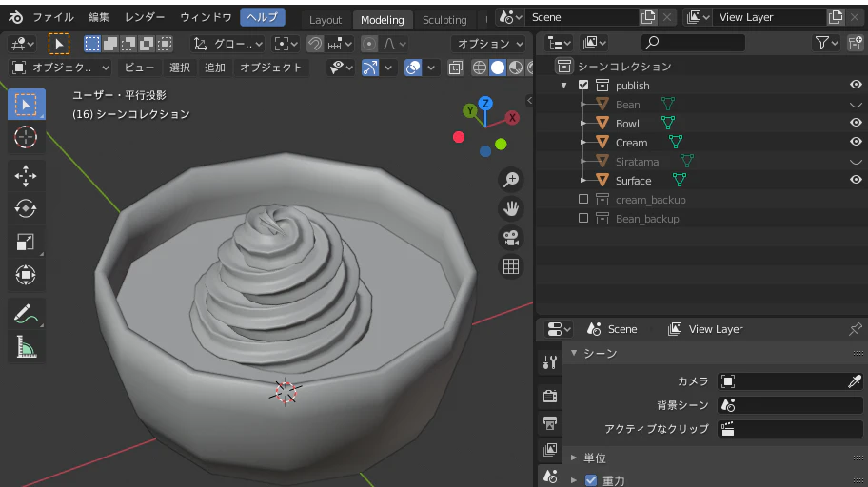868x487 pixels.
Task: Enable the cream_backup collection checkbox
Action: (x=583, y=199)
